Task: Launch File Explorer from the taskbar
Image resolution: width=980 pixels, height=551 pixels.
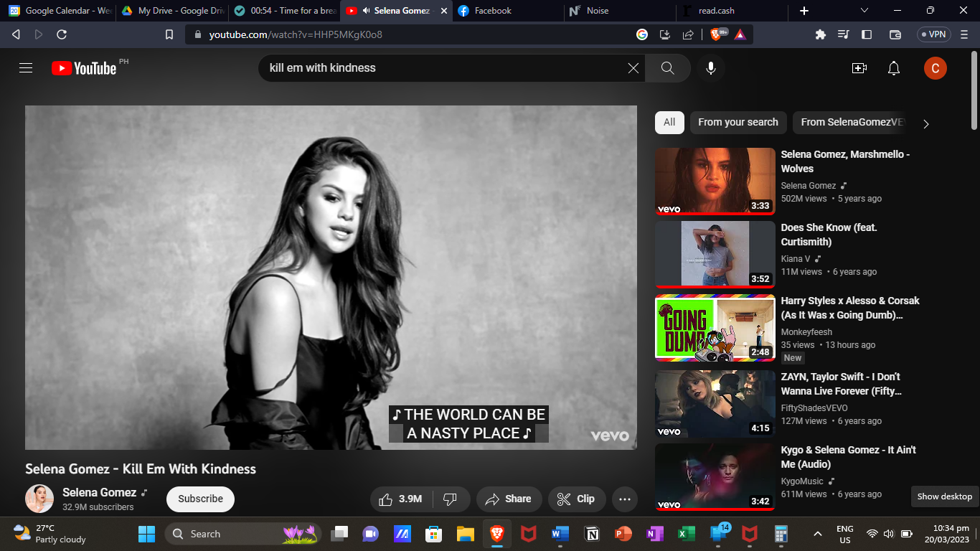Action: coord(466,534)
